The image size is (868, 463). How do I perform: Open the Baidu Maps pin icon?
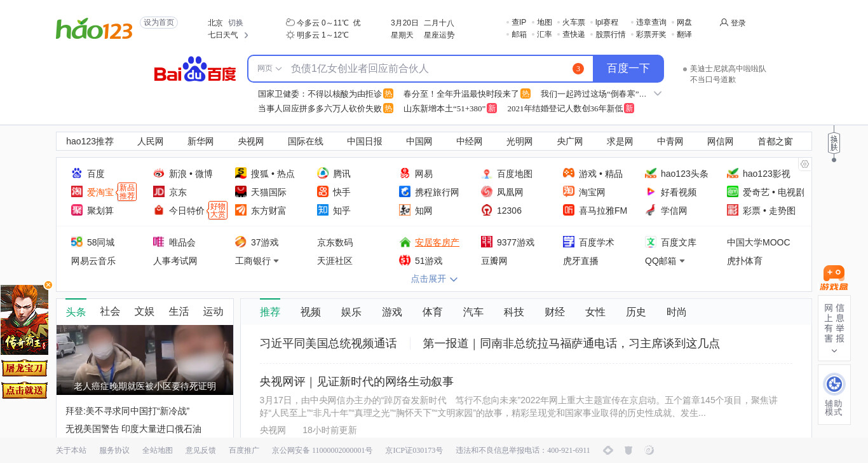487,174
